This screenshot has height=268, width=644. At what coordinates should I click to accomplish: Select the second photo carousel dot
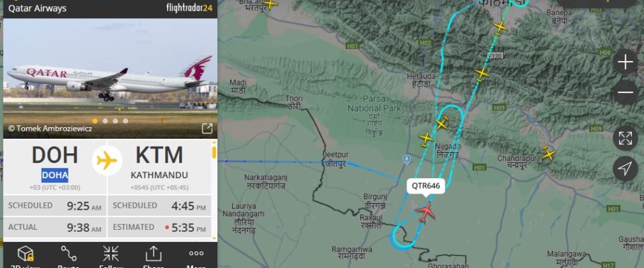tap(105, 121)
